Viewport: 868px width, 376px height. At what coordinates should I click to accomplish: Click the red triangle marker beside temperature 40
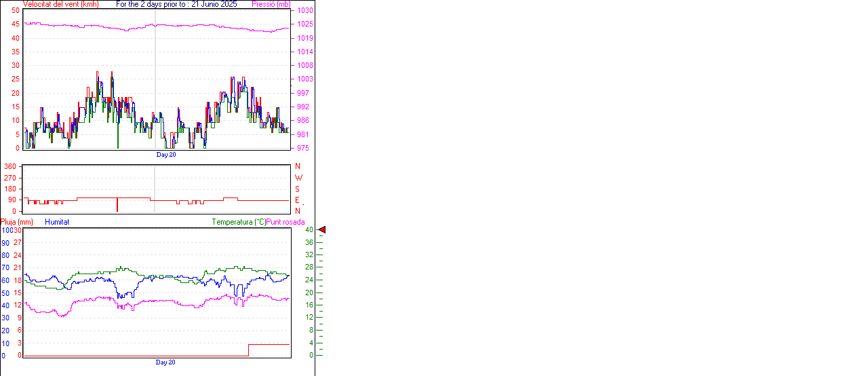pos(322,230)
